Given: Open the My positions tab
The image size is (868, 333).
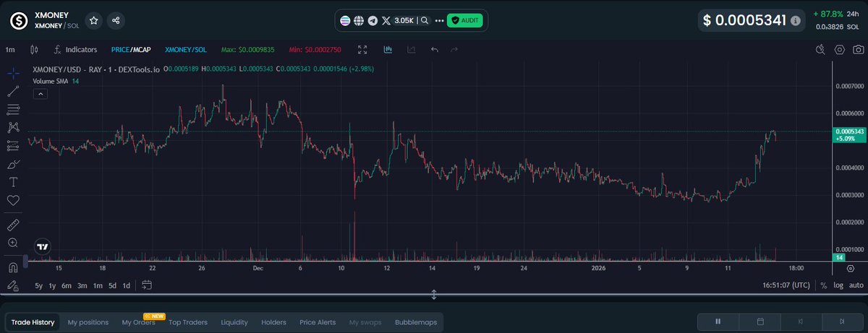Looking at the screenshot, I should pos(88,322).
